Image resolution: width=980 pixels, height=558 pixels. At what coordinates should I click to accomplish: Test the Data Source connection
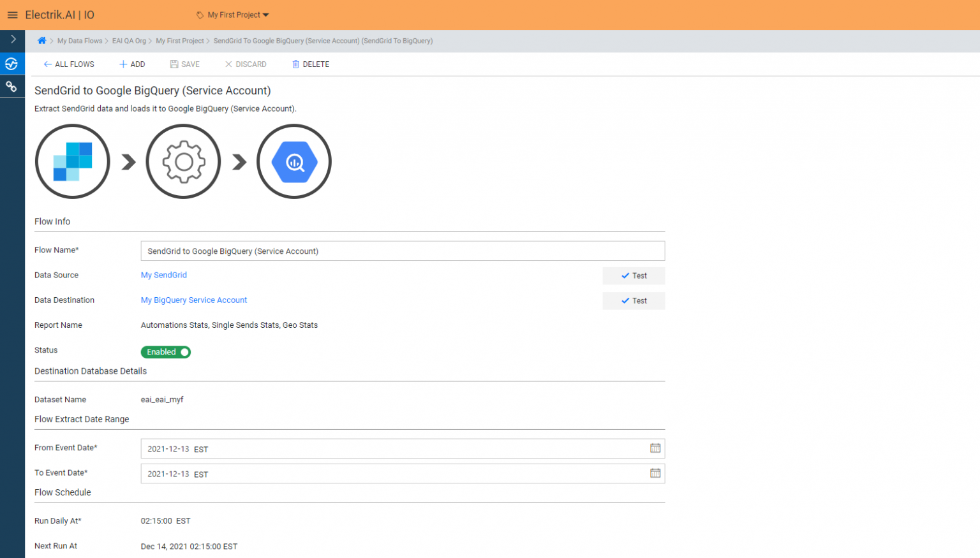[x=634, y=275]
